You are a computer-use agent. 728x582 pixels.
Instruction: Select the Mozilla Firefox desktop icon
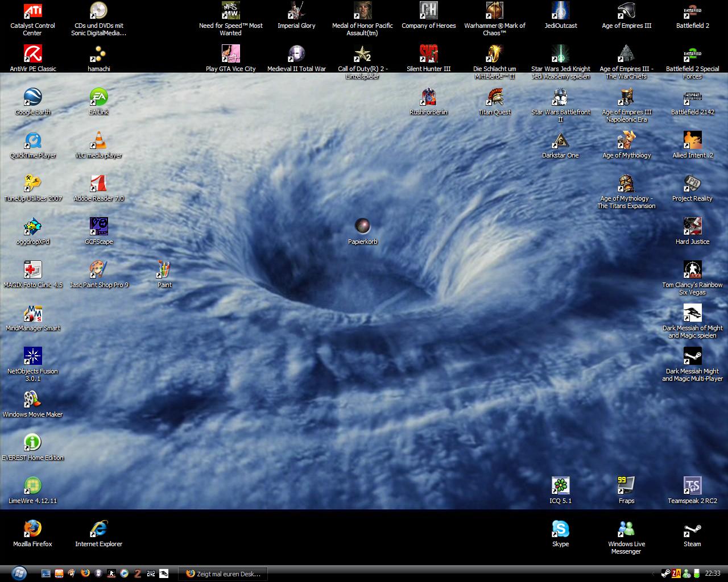click(32, 529)
